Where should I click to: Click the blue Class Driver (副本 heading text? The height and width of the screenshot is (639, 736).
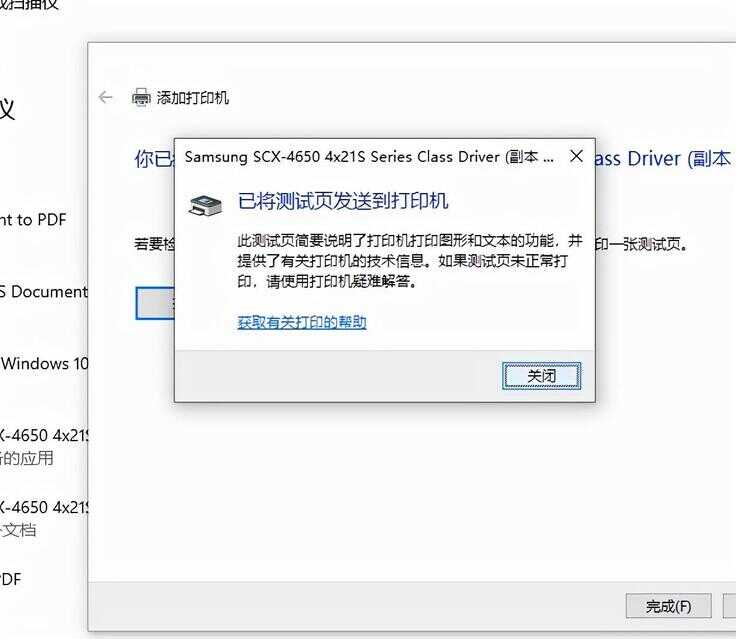[662, 159]
